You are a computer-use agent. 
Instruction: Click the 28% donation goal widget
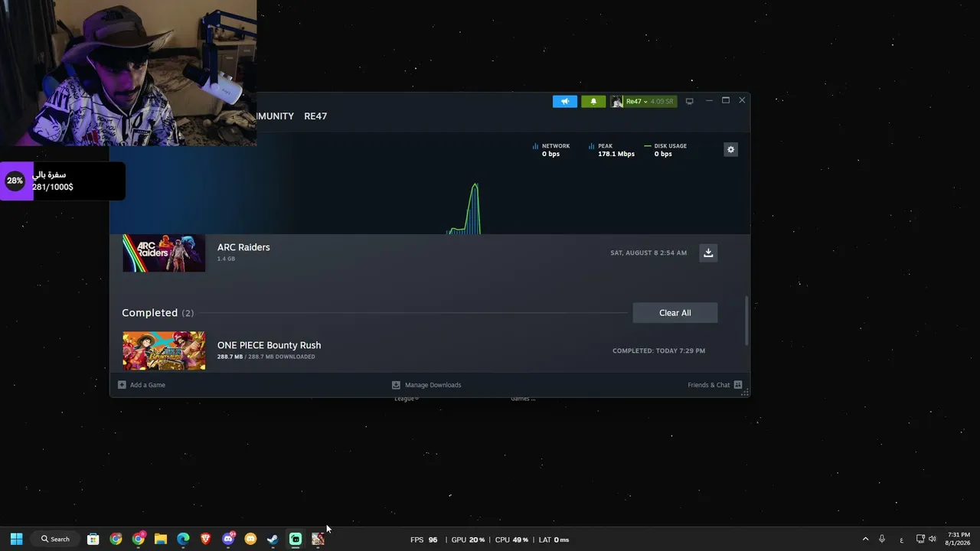[x=63, y=181]
